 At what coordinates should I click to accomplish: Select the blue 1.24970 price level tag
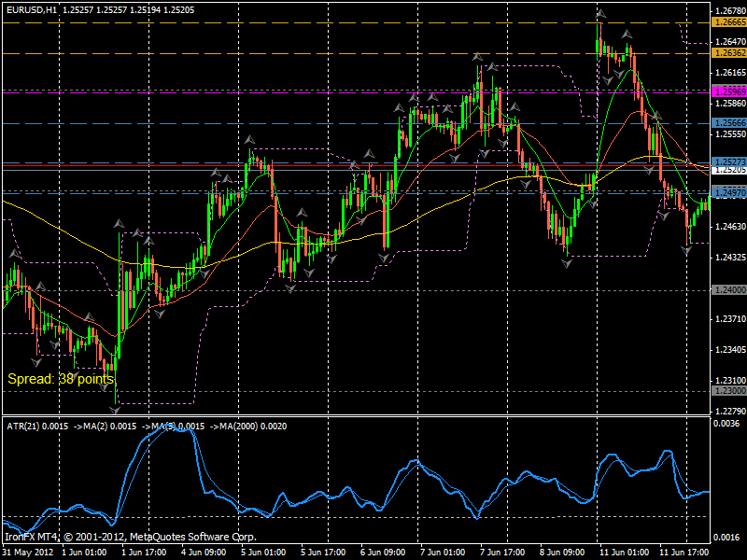coord(727,192)
